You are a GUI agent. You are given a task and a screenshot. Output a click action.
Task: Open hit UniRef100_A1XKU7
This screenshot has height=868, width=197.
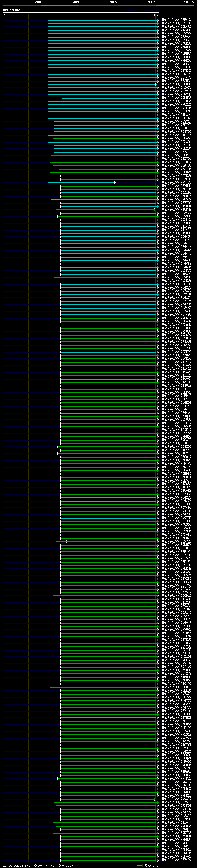(x=176, y=277)
